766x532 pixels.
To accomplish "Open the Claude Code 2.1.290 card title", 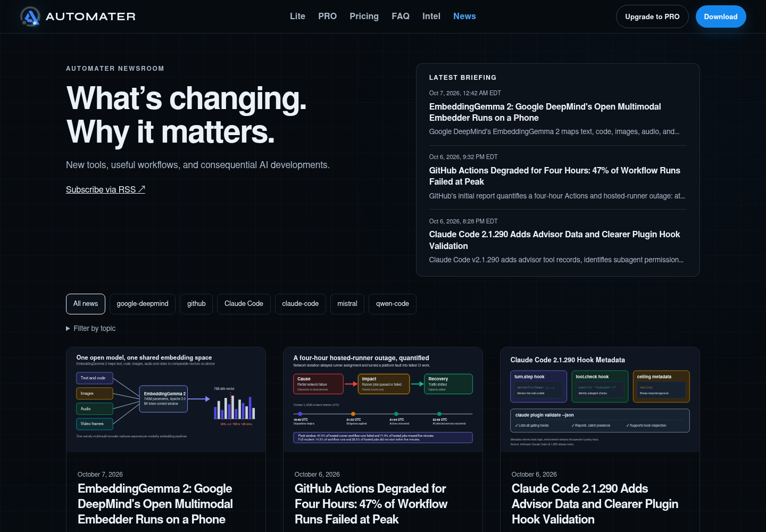I will (595, 504).
